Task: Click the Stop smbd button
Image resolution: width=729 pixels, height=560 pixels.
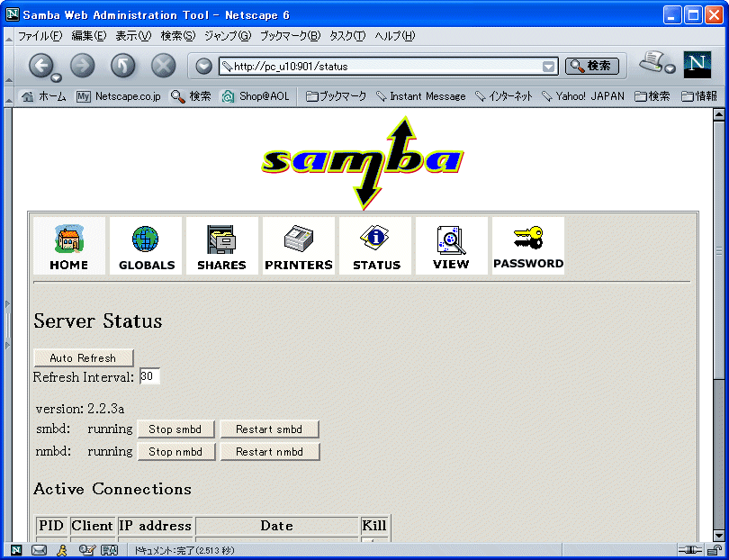Action: point(175,429)
